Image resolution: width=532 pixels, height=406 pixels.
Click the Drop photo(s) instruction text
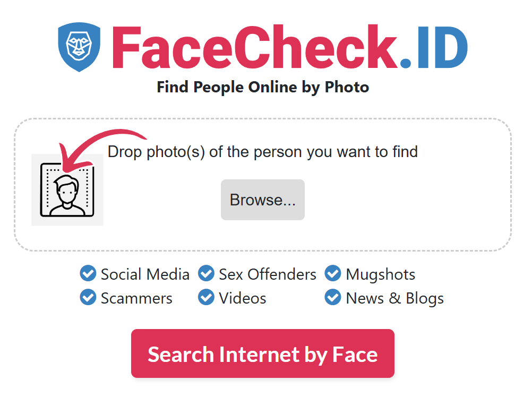tap(263, 152)
